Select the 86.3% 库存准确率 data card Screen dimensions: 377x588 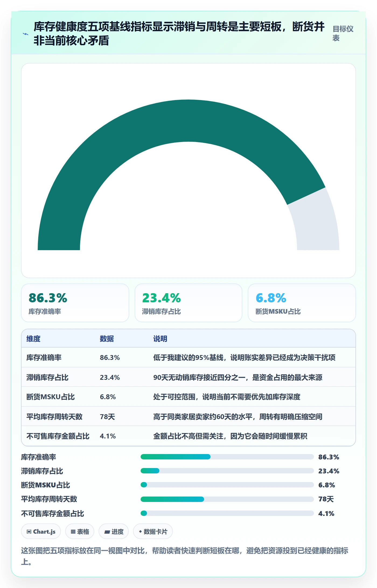(75, 303)
